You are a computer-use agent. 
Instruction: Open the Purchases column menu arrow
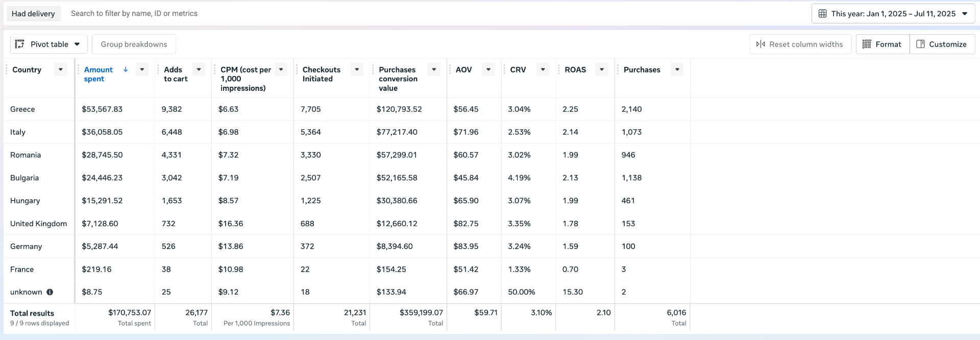point(677,69)
